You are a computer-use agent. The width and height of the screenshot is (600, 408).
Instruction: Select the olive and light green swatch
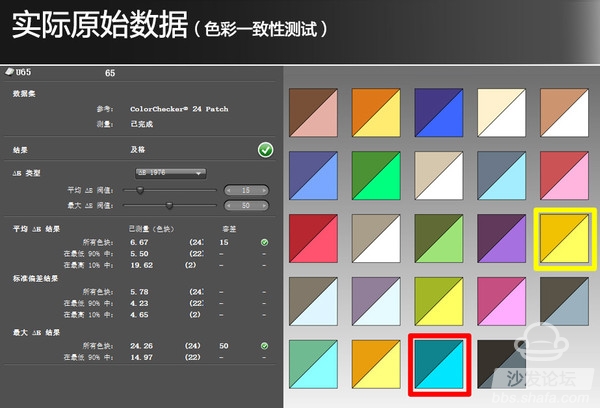coord(439,238)
